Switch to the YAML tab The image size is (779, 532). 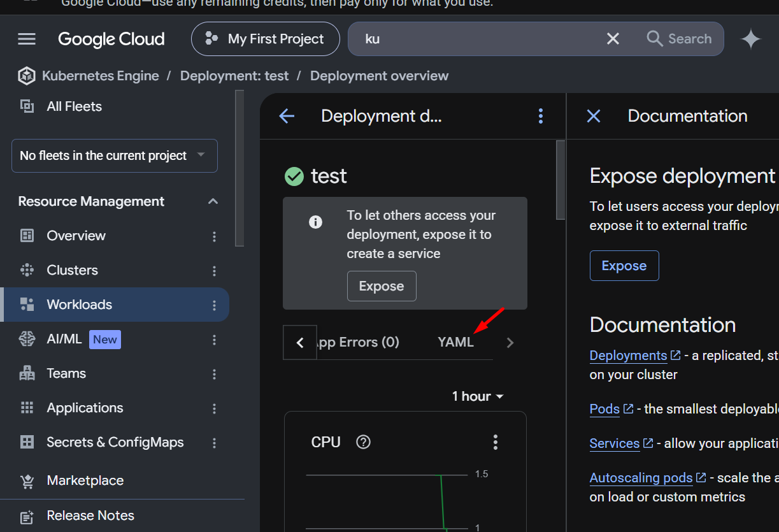456,342
